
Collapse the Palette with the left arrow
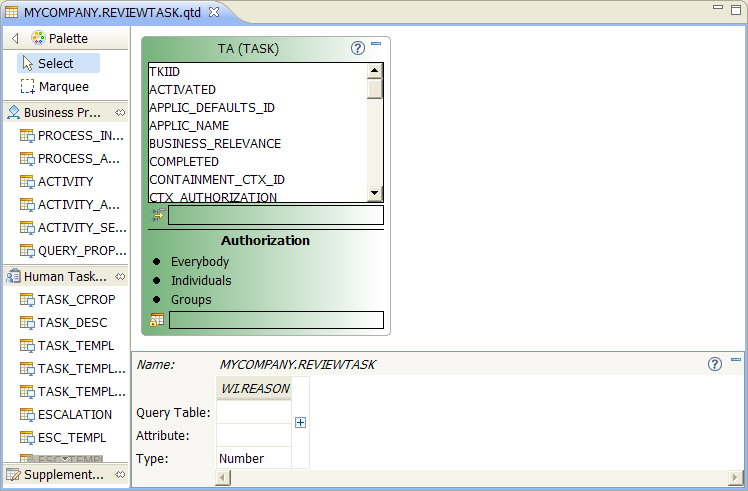point(15,38)
